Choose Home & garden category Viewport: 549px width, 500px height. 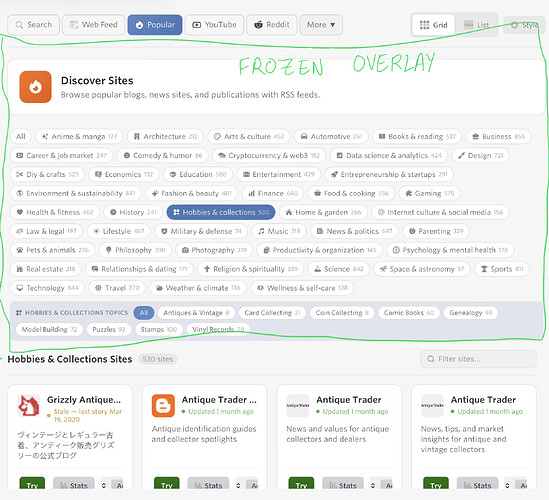(x=323, y=212)
